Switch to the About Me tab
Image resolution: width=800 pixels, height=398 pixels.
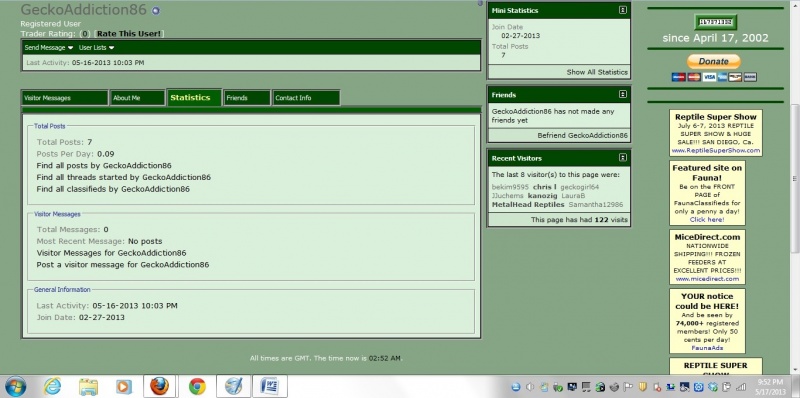click(138, 98)
